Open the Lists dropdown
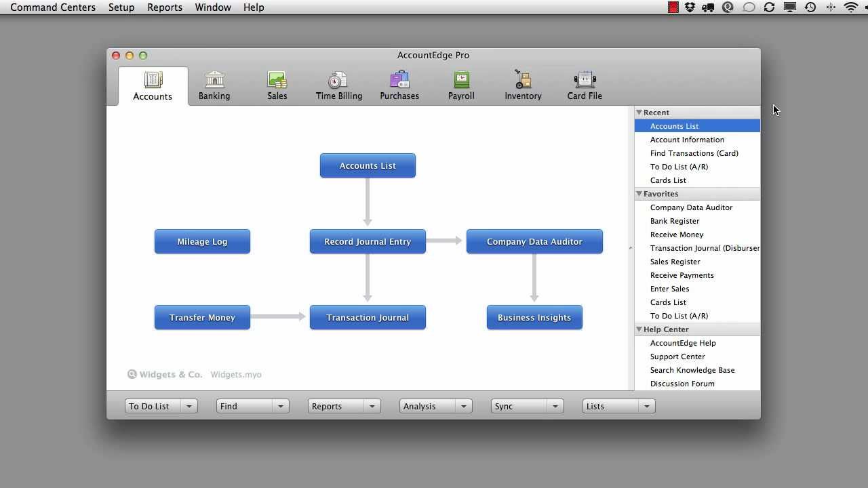The width and height of the screenshot is (868, 488). tap(619, 406)
